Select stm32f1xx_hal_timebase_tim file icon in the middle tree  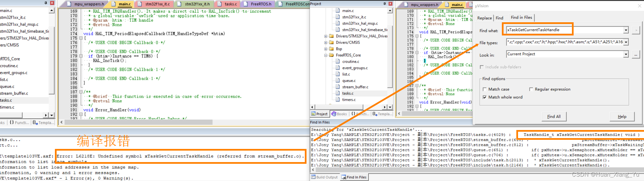[x=338, y=30]
